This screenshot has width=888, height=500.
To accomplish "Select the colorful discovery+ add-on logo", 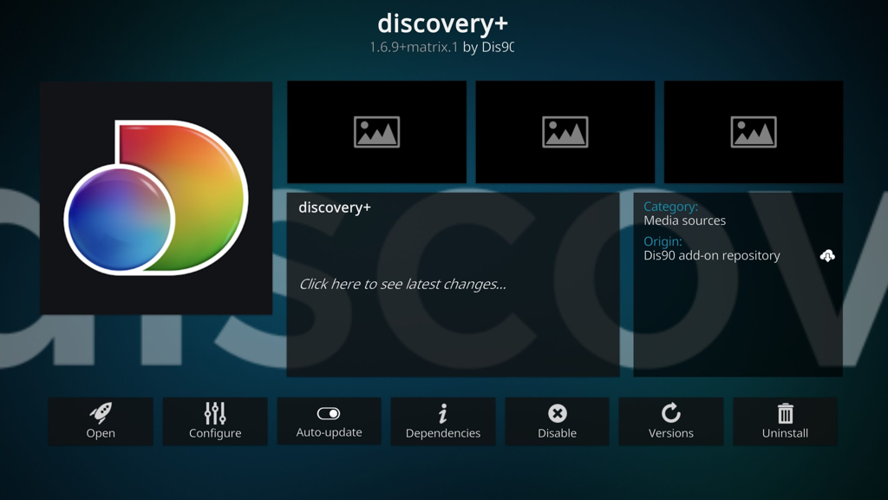I will (156, 197).
